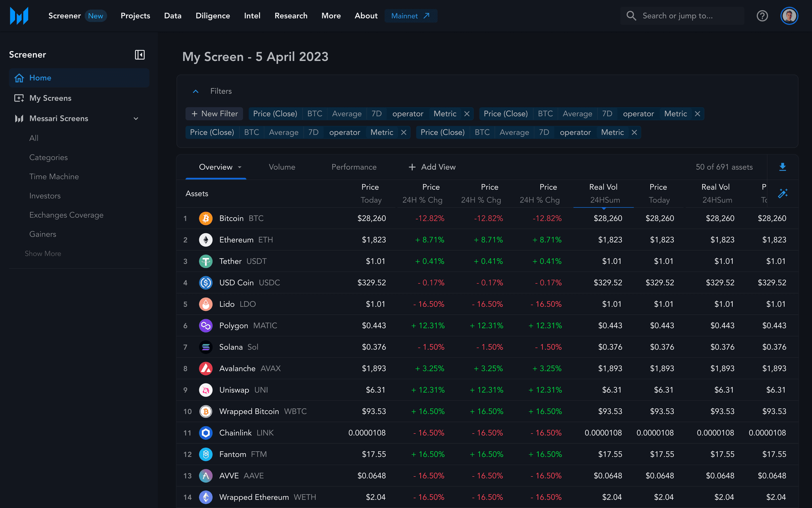Click the Messari logo icon
Screen dimensions: 812x508
tap(19, 16)
